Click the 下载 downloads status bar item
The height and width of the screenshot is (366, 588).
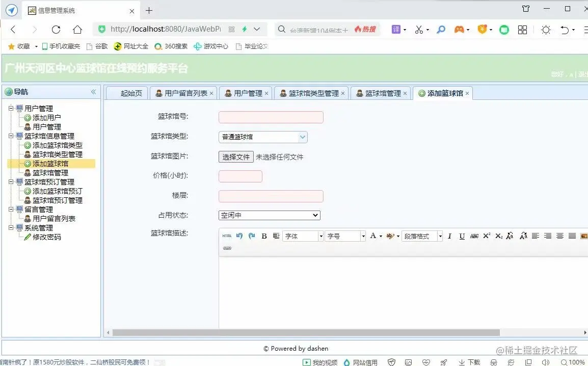point(469,362)
